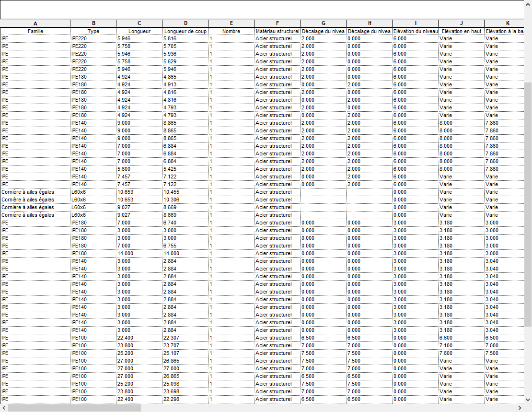Select the Nombre header cell
The image size is (532, 412).
click(x=231, y=31)
